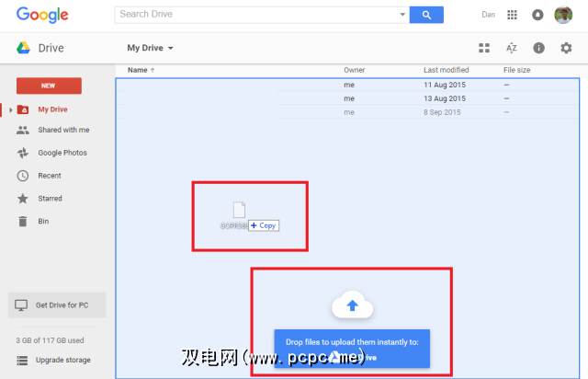Screen dimensions: 588x379
Task: Click the Dan account name
Action: (488, 15)
